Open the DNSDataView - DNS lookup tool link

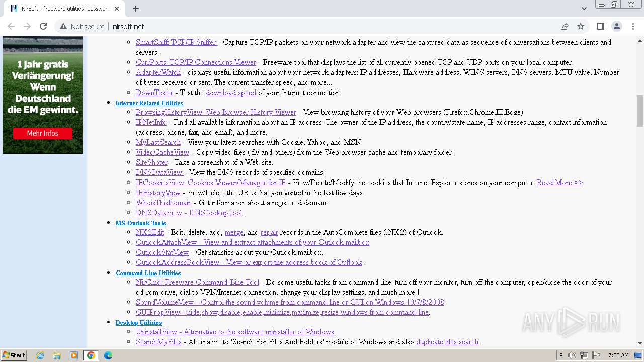(189, 213)
